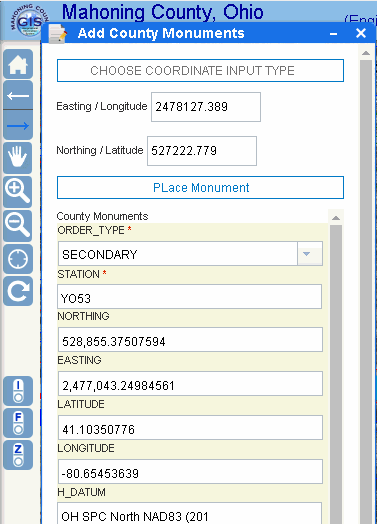Toggle the Z switch in left toolbar
The height and width of the screenshot is (524, 377).
pos(18,455)
